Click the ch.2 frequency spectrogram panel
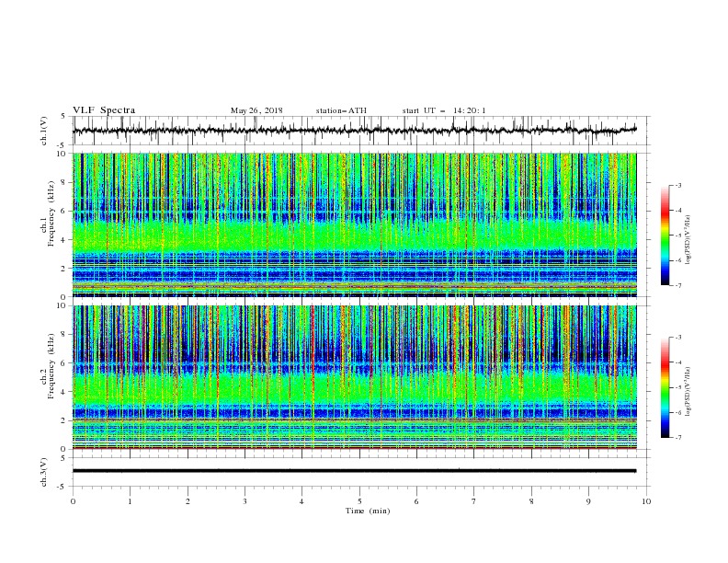Screen dimensions: 728x563 355,377
